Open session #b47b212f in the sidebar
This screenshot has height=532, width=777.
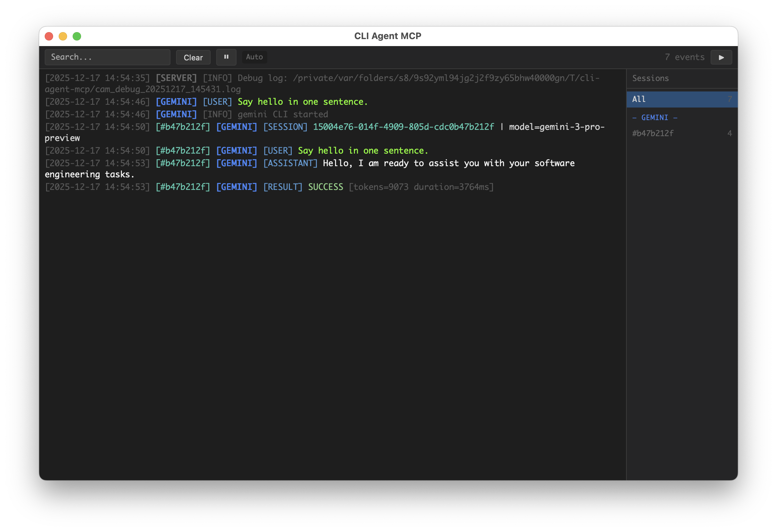tap(653, 133)
